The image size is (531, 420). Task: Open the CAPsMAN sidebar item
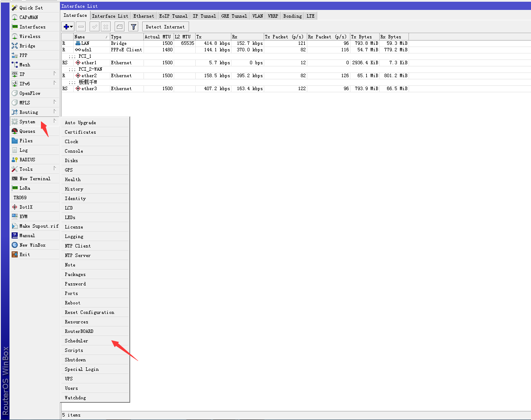[x=34, y=17]
